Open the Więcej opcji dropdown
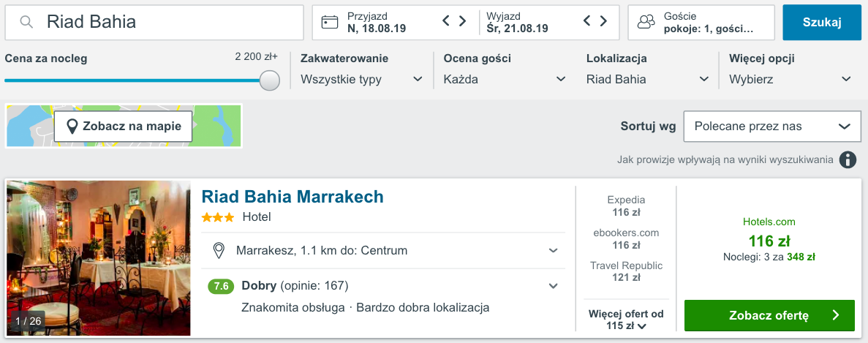 tap(790, 79)
